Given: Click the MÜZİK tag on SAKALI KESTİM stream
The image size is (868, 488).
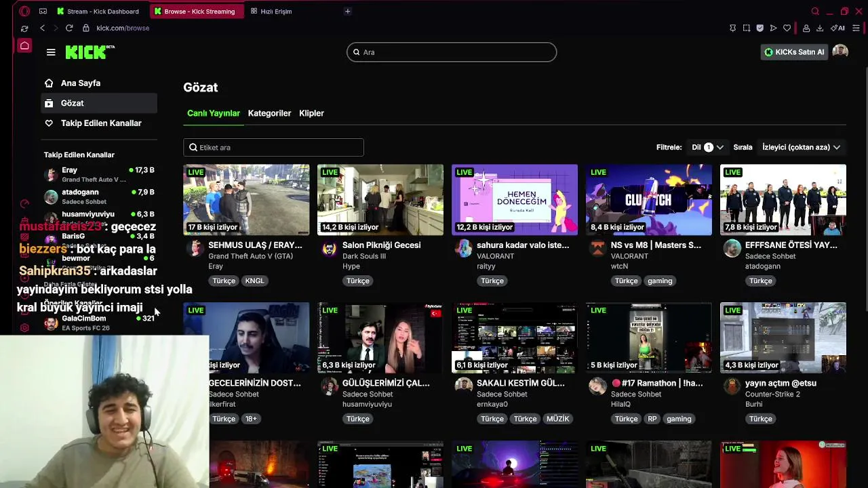Looking at the screenshot, I should pos(557,419).
